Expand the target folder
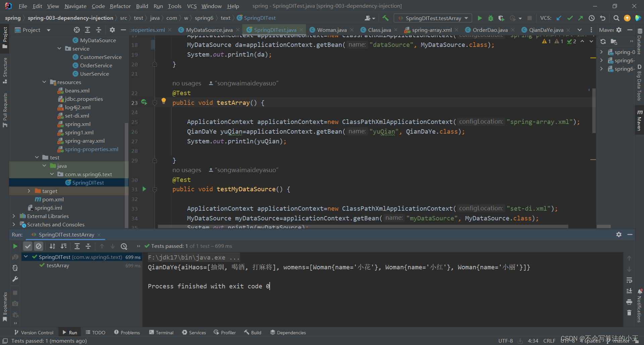The image size is (644, 345). (x=29, y=191)
